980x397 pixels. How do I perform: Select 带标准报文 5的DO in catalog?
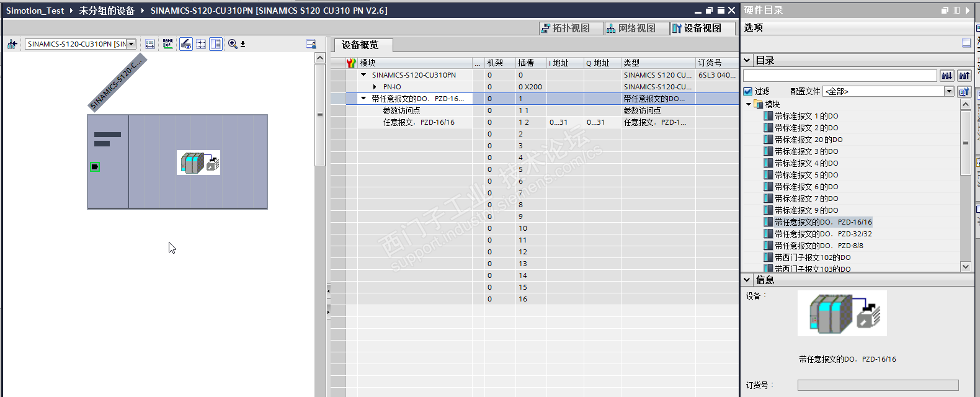click(x=806, y=175)
